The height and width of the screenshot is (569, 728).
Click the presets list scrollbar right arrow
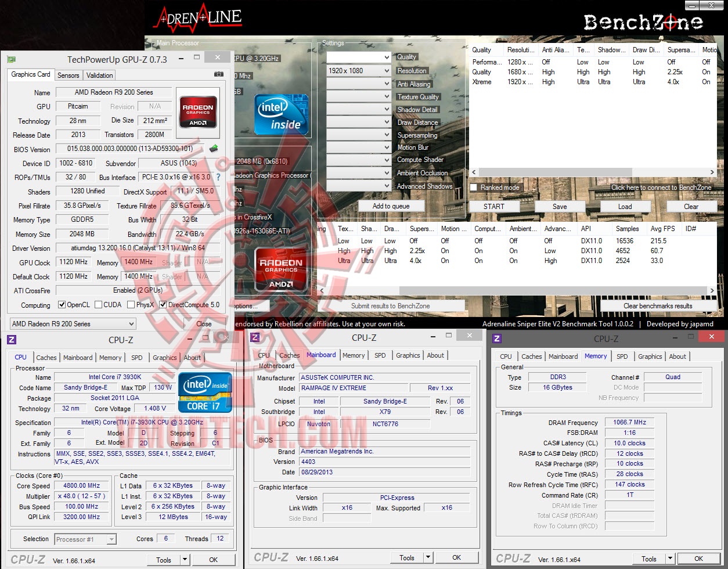[x=712, y=172]
